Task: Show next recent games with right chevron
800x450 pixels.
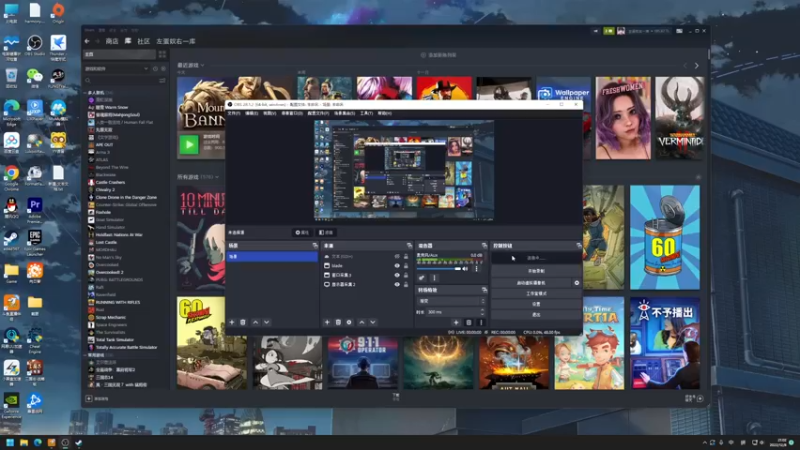Action: click(x=696, y=66)
